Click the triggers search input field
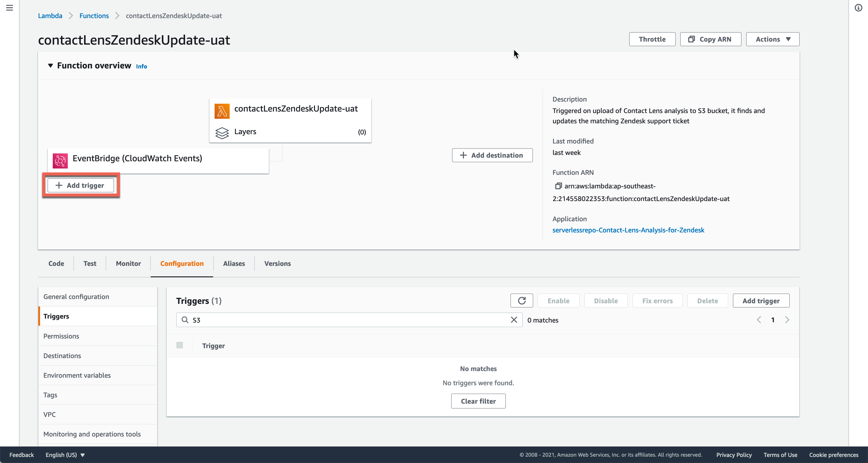Viewport: 868px width, 463px height. (x=349, y=320)
